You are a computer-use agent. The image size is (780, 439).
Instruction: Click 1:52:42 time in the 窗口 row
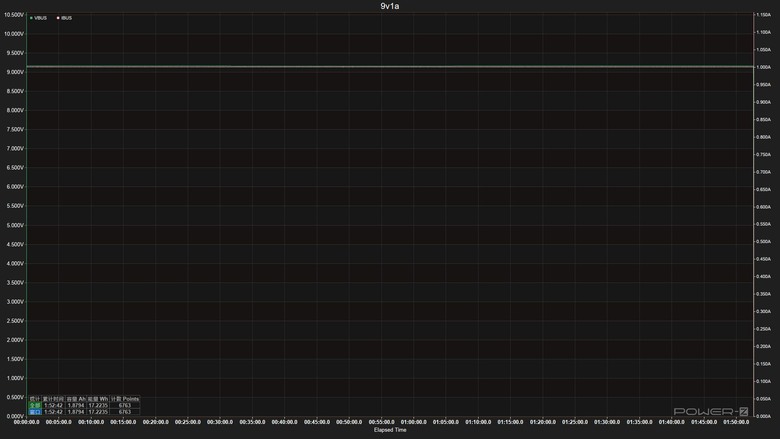[53, 412]
